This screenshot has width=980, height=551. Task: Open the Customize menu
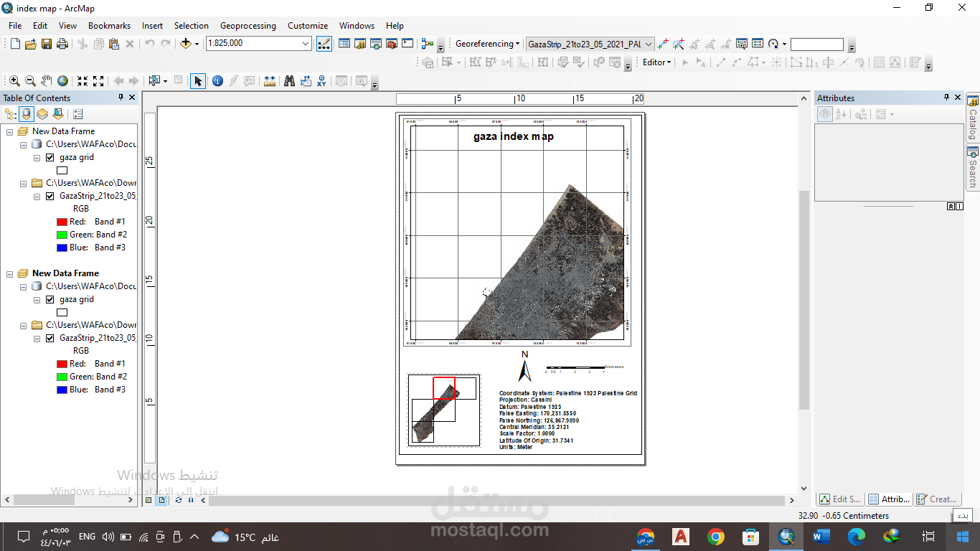tap(308, 26)
